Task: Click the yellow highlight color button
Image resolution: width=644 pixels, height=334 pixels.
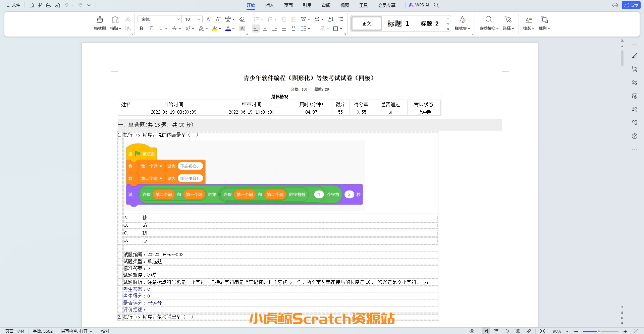Action: coord(215,29)
